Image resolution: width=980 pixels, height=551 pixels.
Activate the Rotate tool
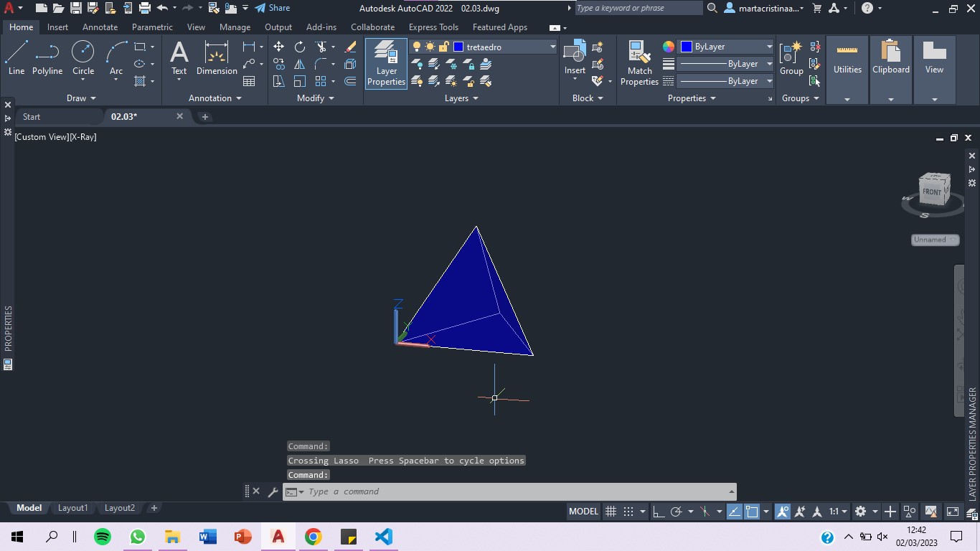click(x=300, y=47)
